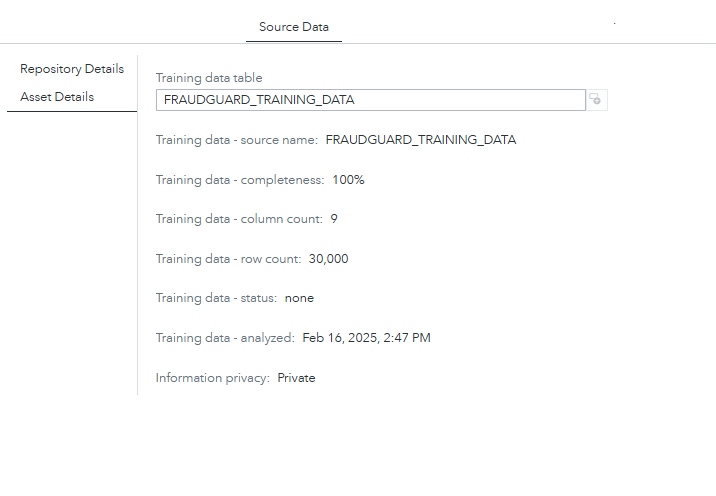Click into the Training data table input field
The image size is (716, 496).
(x=370, y=100)
